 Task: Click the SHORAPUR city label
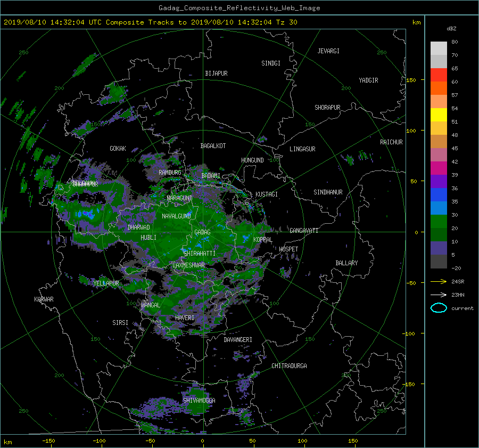(x=327, y=108)
